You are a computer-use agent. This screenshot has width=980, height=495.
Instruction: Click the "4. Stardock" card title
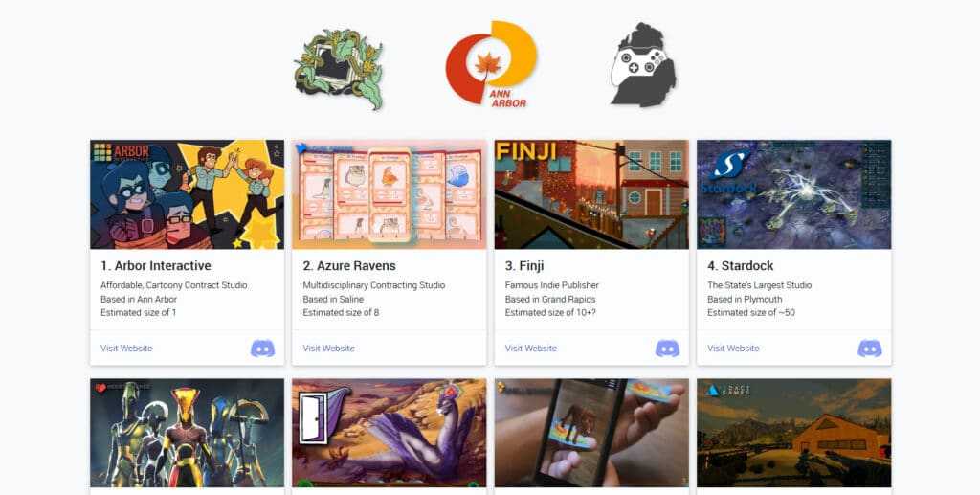click(x=740, y=265)
